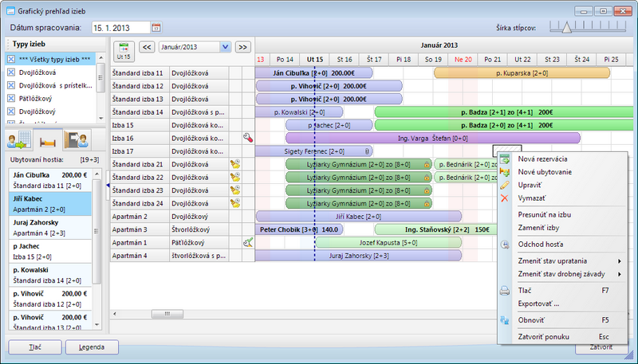Click the wrench defect icon on Izba 16
The image size is (638, 364).
tap(248, 138)
